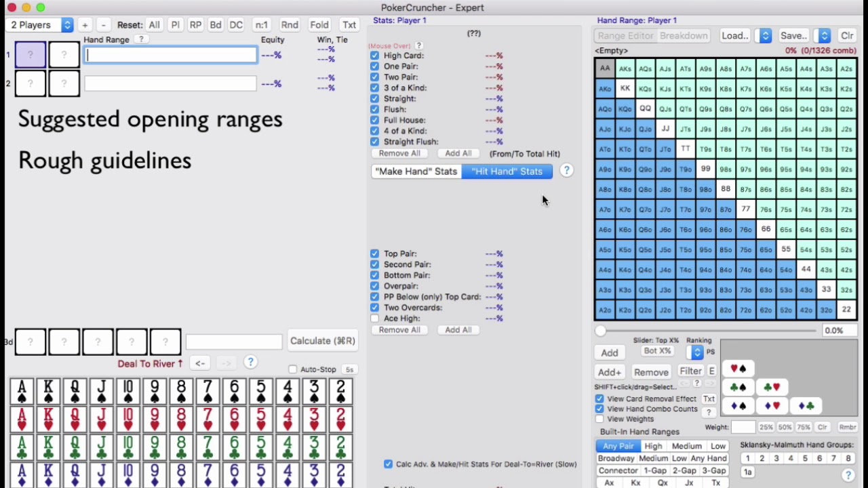The height and width of the screenshot is (488, 868).
Task: Click Player 1 hand range input field
Action: coord(170,56)
